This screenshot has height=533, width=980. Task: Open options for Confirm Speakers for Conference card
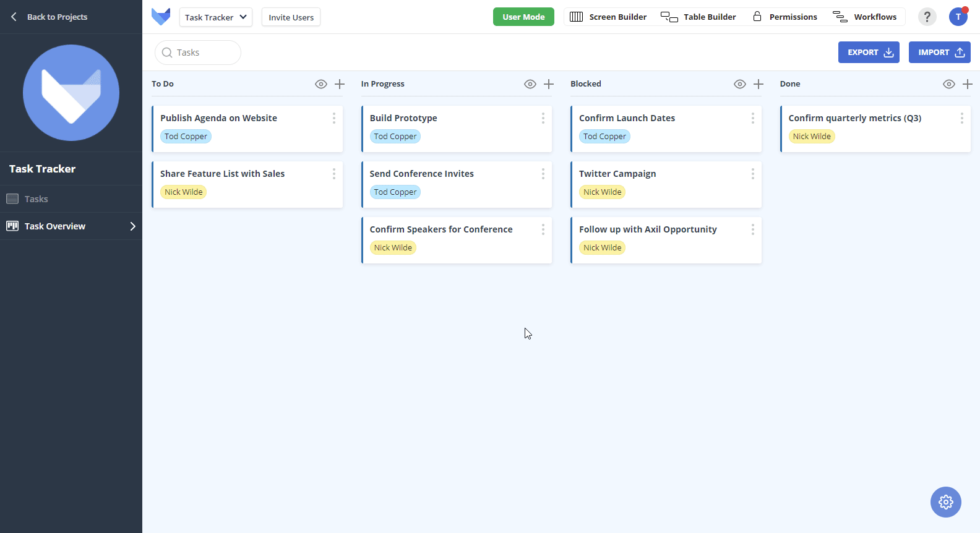click(543, 229)
